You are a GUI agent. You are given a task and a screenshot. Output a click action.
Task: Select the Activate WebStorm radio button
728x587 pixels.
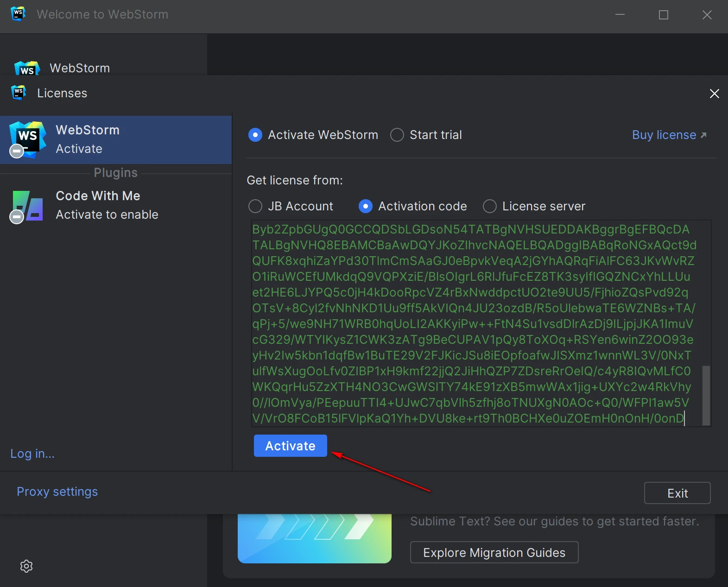point(255,135)
